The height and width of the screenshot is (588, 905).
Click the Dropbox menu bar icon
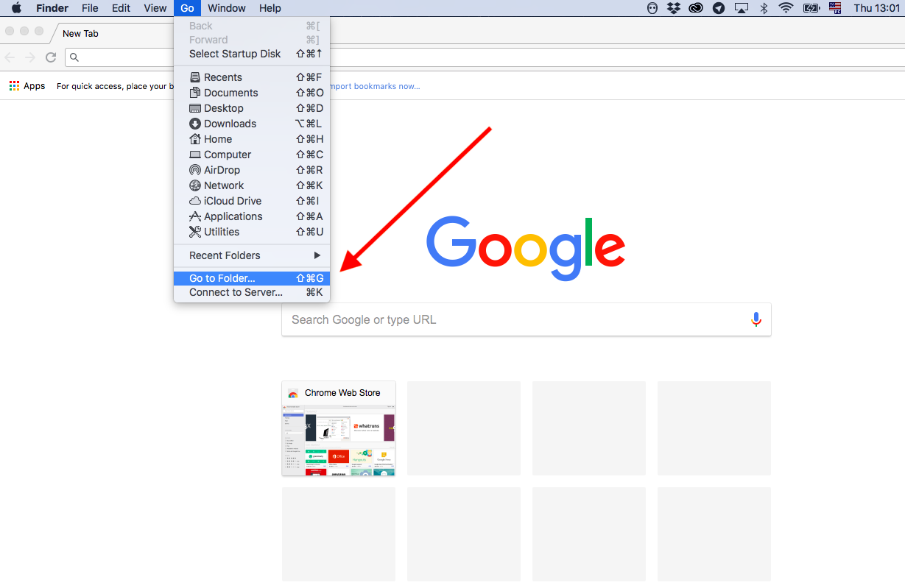pos(673,8)
